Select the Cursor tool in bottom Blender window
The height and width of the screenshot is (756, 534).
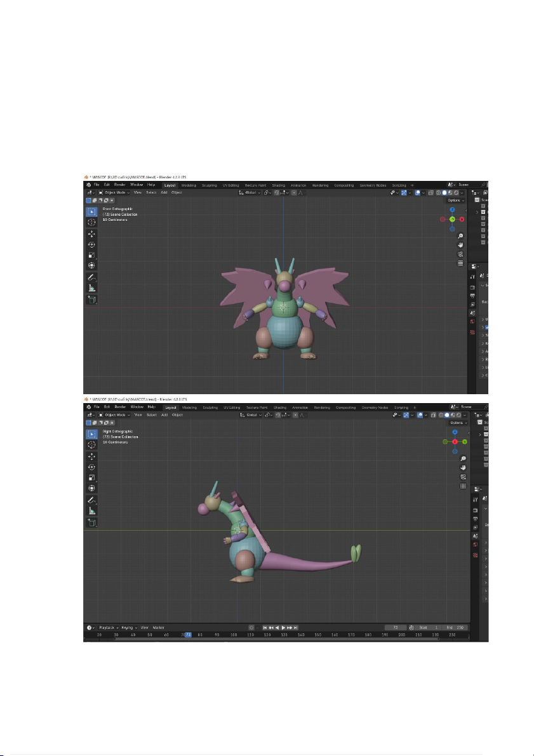(91, 444)
